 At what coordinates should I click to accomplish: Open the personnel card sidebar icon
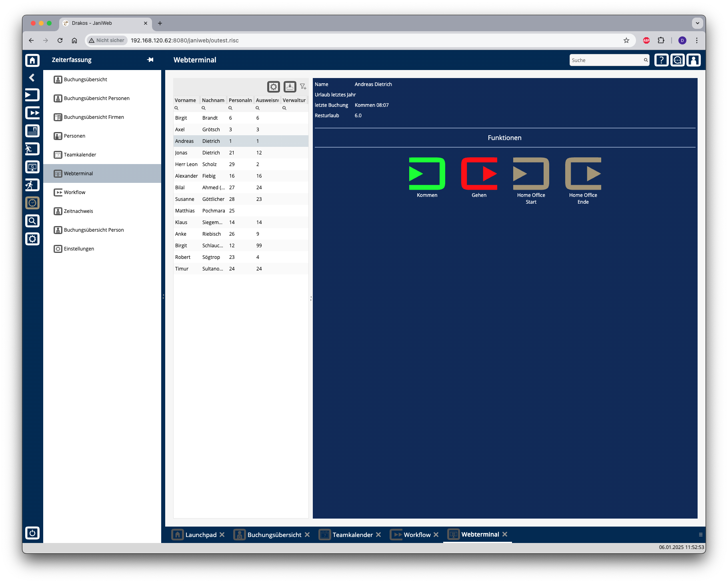click(32, 131)
